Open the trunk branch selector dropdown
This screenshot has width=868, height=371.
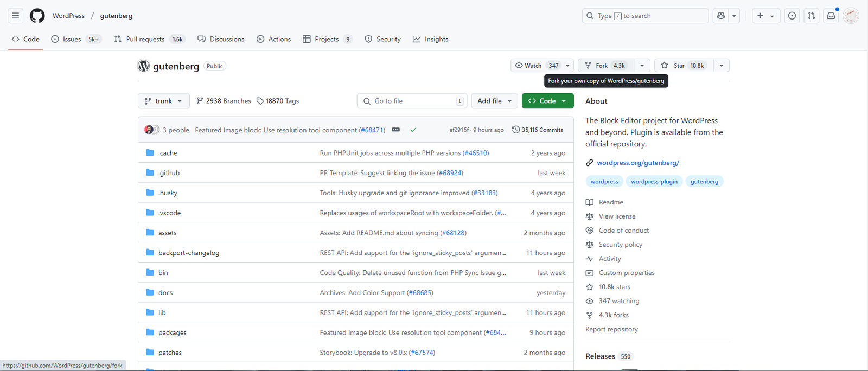coord(163,101)
